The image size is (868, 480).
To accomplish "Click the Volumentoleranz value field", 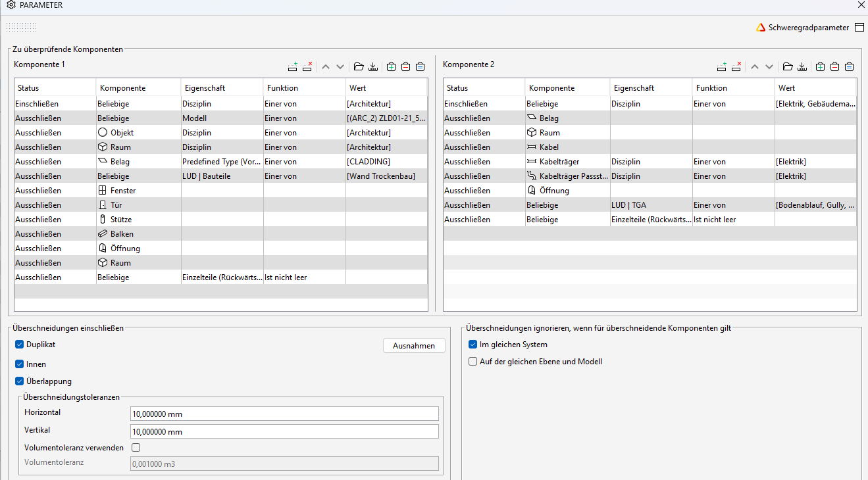I will 284,464.
